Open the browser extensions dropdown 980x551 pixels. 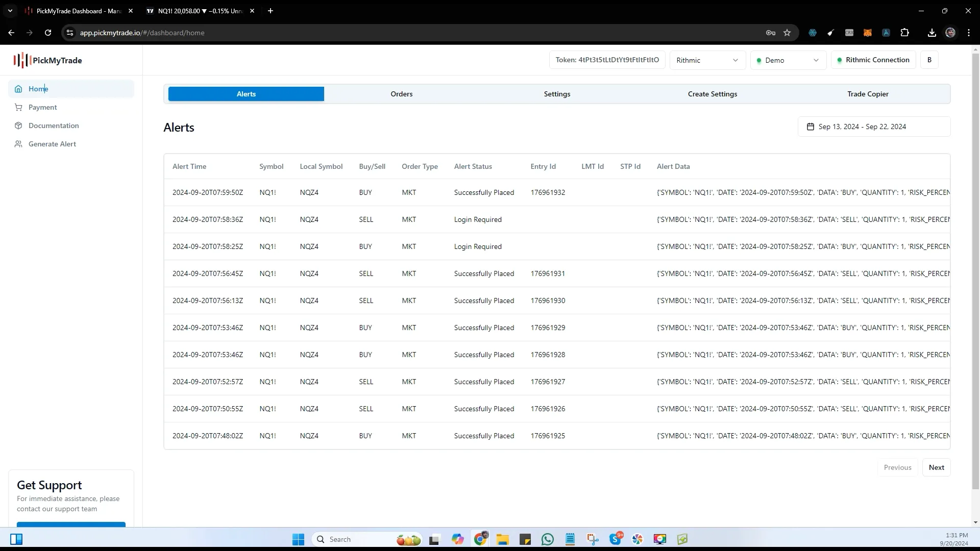(x=904, y=32)
